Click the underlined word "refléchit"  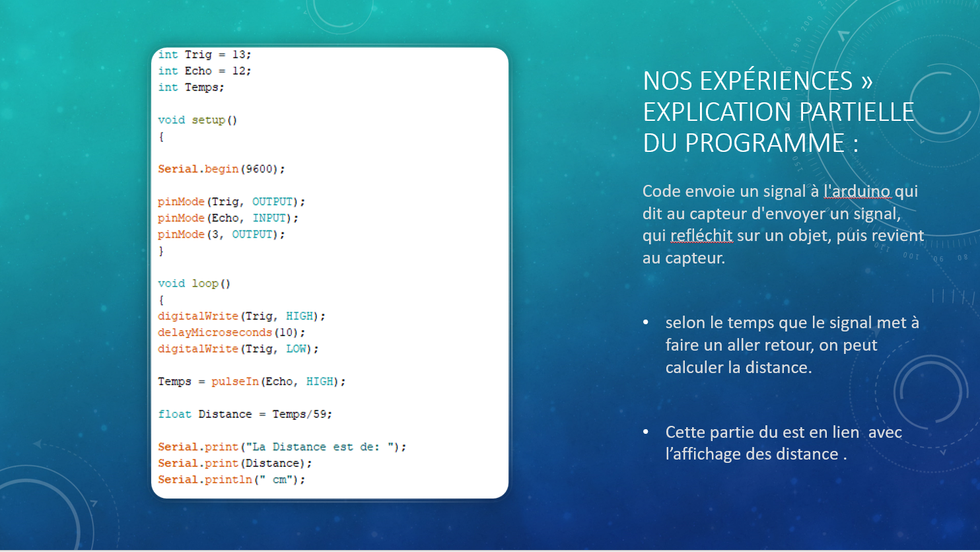[x=701, y=236]
